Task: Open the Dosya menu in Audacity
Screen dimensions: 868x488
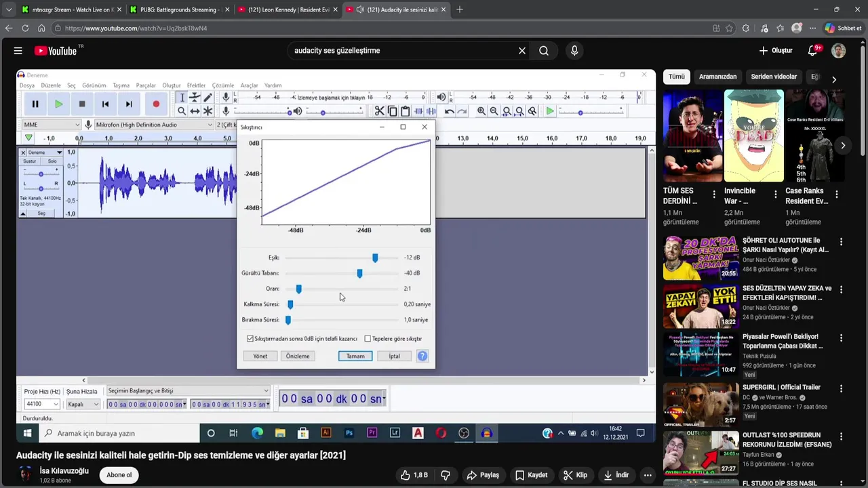Action: coord(27,85)
